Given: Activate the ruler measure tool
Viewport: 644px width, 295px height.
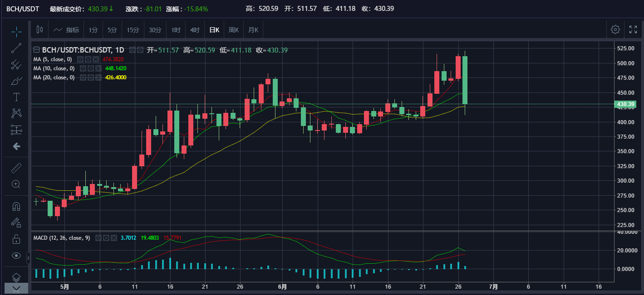Looking at the screenshot, I should click(x=16, y=168).
